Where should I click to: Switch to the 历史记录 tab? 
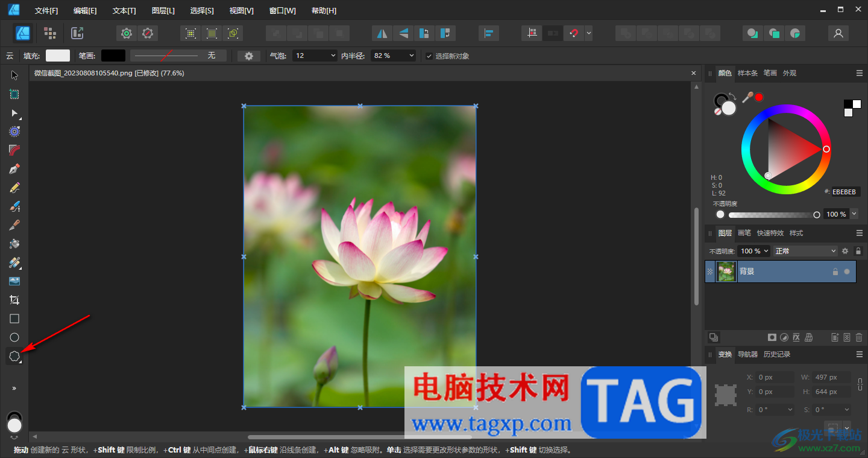pyautogui.click(x=776, y=354)
